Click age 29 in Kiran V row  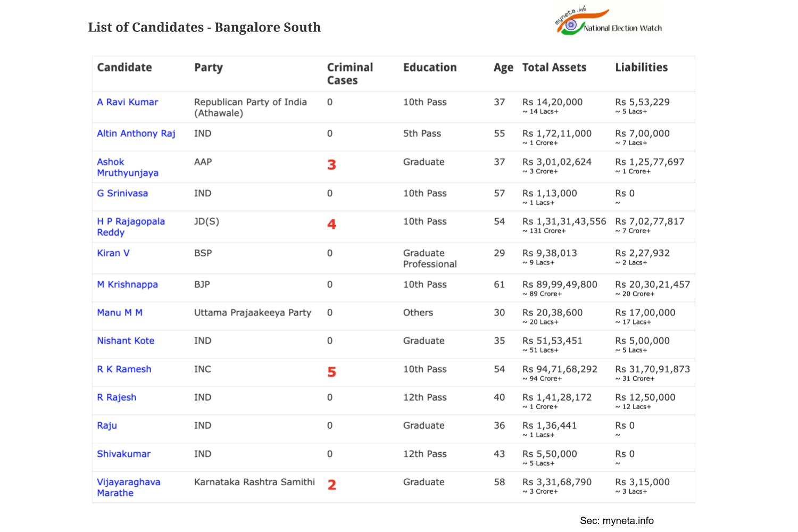point(499,253)
